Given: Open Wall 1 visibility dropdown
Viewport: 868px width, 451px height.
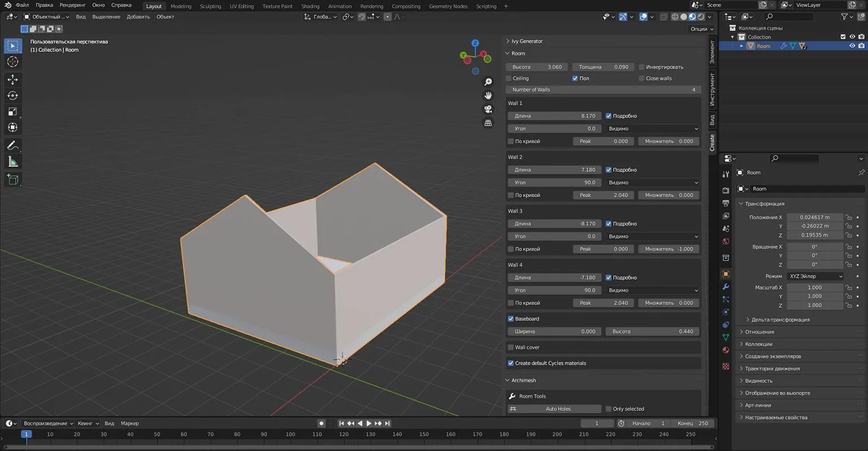Looking at the screenshot, I should coord(653,129).
